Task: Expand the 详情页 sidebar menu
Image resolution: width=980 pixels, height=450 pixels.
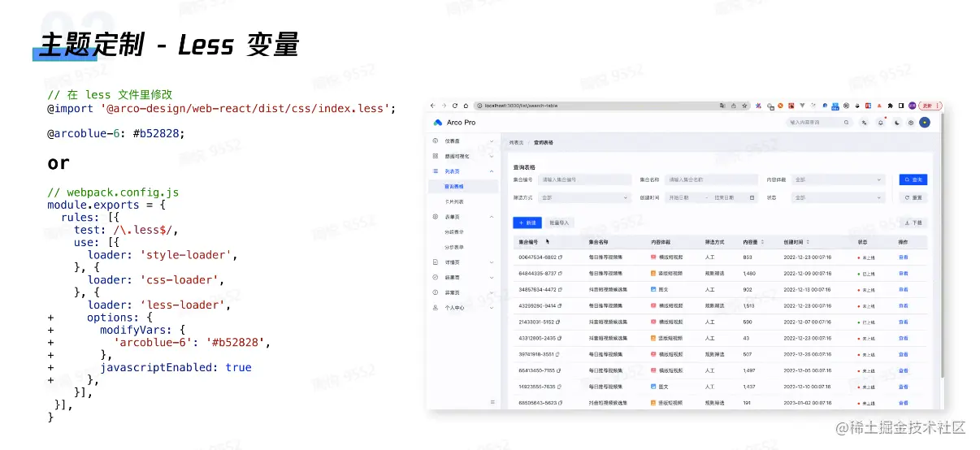Action: tap(492, 262)
